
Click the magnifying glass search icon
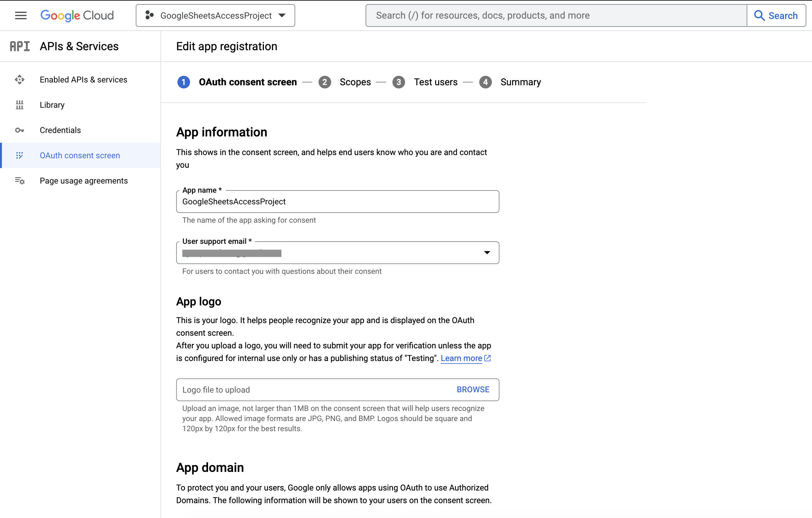pos(759,15)
